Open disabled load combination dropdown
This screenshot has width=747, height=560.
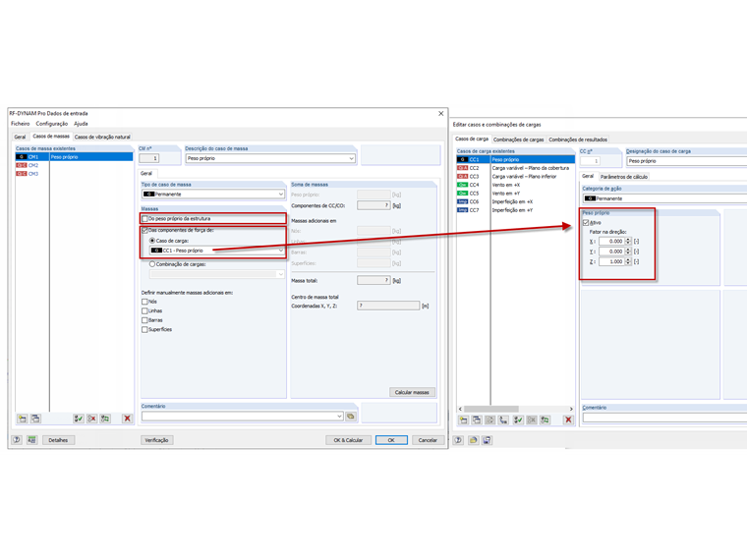(x=280, y=274)
